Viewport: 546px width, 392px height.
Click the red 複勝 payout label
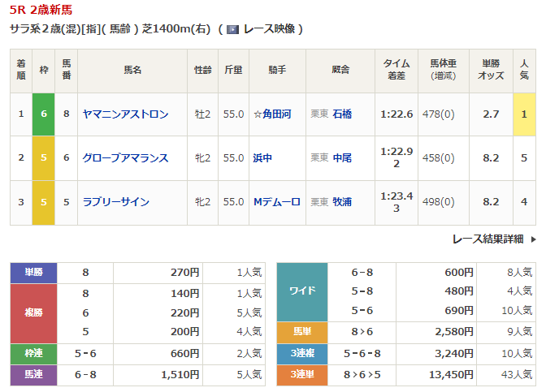33,312
